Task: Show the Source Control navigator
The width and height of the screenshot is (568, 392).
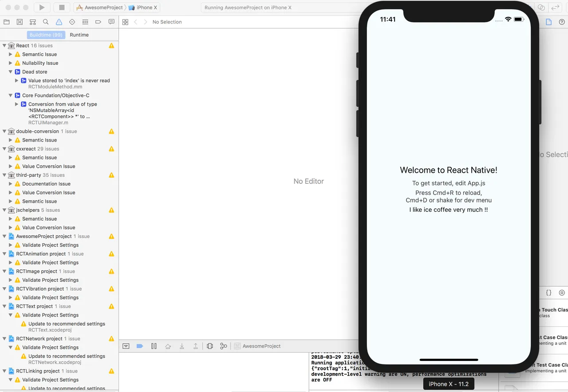Action: [x=20, y=22]
